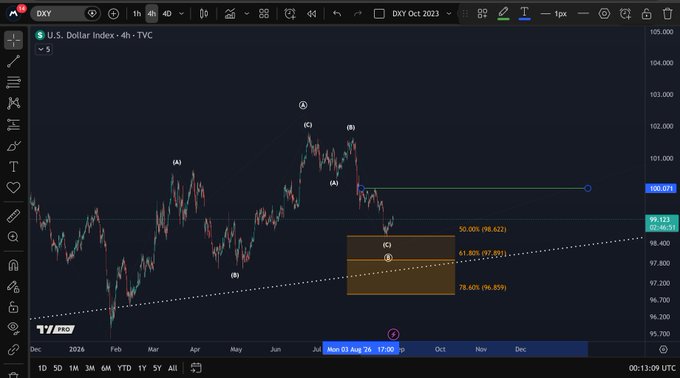The width and height of the screenshot is (680, 378).
Task: Select the brush drawing tool in sidebar
Action: [13, 146]
